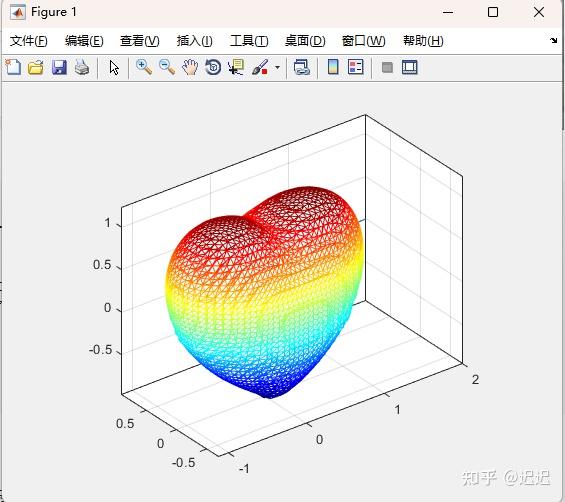
Task: Hide plot tools with the gray square icon
Action: [x=387, y=67]
